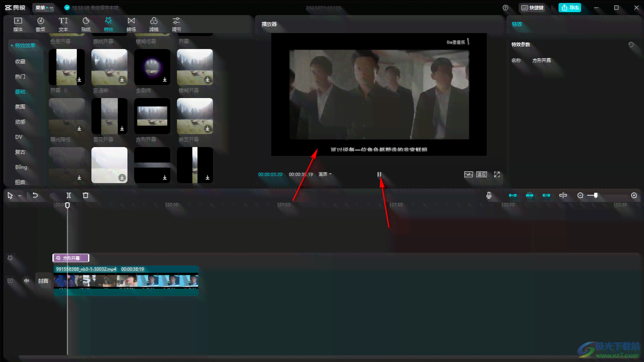Screen dimensions: 644x362
Task: Open the player waveform scope icon
Action: click(468, 174)
